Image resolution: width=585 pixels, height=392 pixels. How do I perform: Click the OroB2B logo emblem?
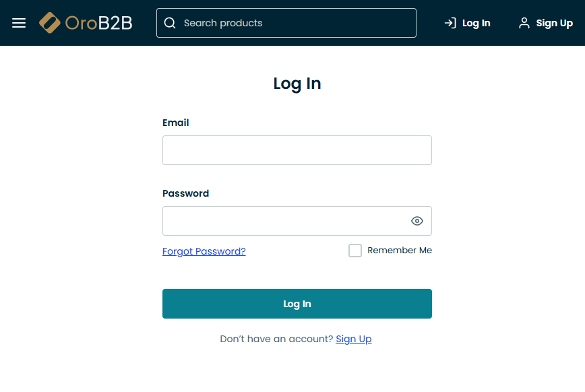50,23
